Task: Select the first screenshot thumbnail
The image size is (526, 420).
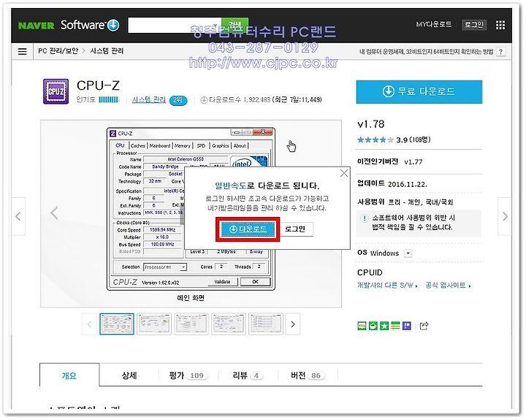Action: (x=117, y=324)
